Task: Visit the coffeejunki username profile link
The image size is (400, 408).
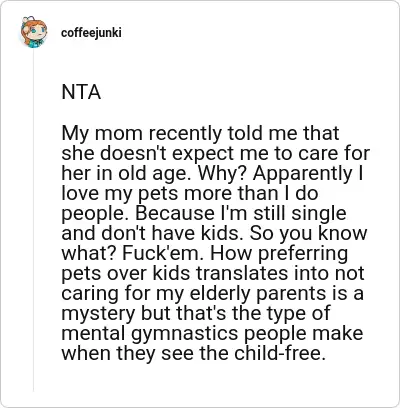Action: point(91,33)
